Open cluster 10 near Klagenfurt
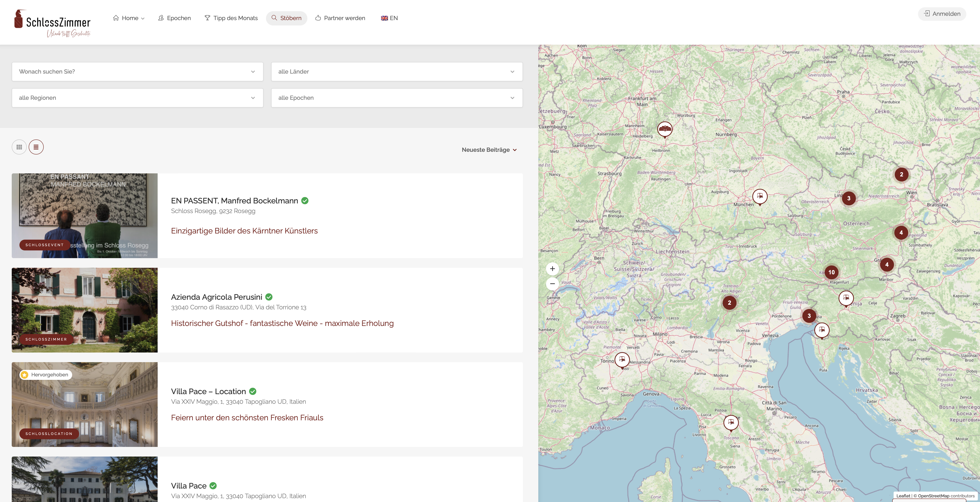 coord(832,272)
